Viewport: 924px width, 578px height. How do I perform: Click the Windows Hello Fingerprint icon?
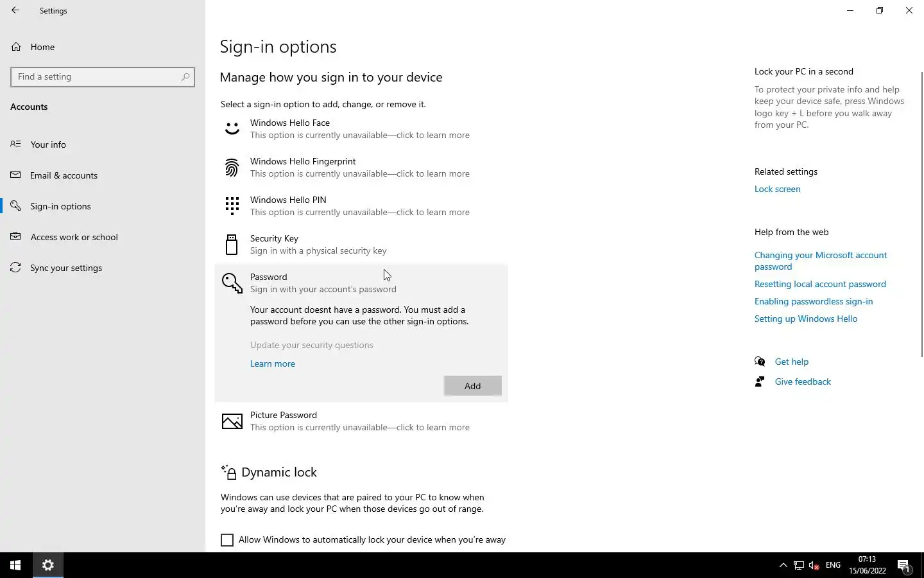point(232,168)
